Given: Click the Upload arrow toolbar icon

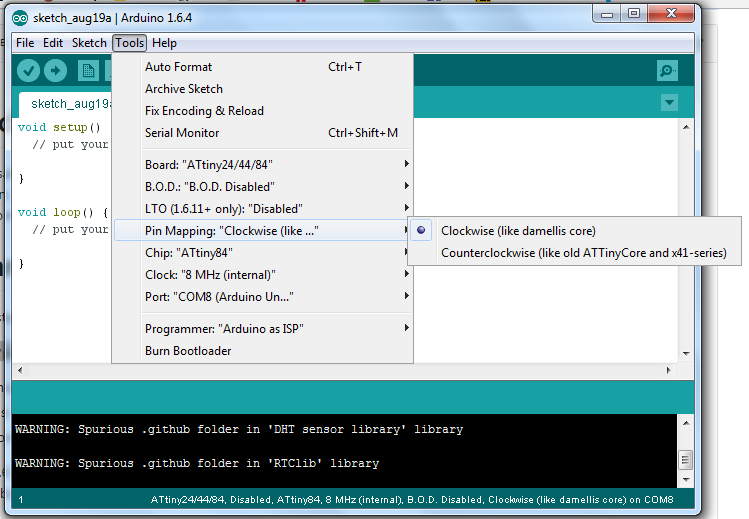Looking at the screenshot, I should 55,71.
